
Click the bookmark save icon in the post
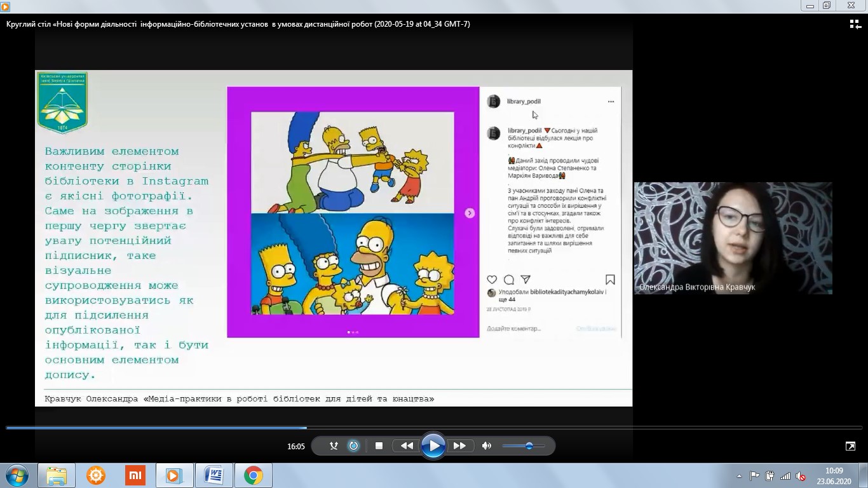(610, 280)
